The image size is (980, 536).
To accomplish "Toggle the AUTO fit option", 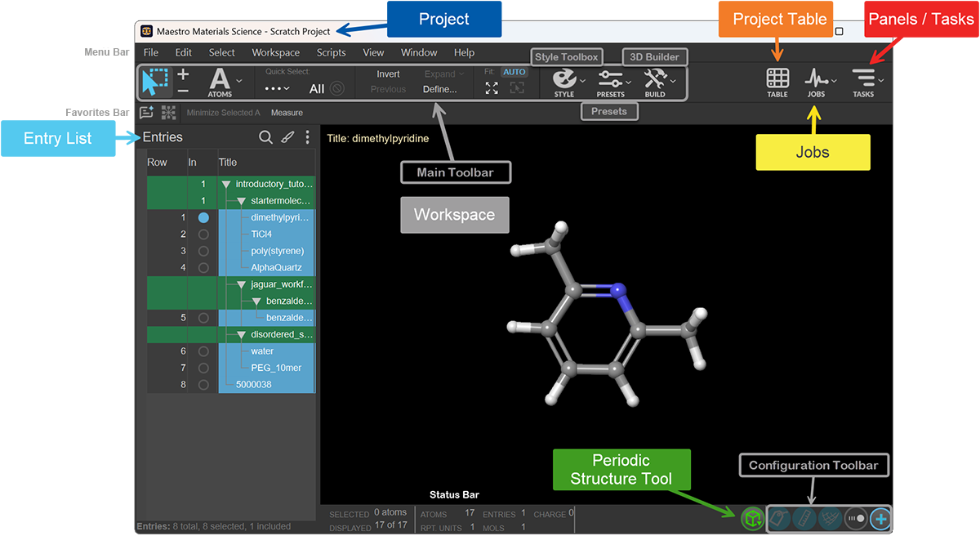I will (x=514, y=72).
